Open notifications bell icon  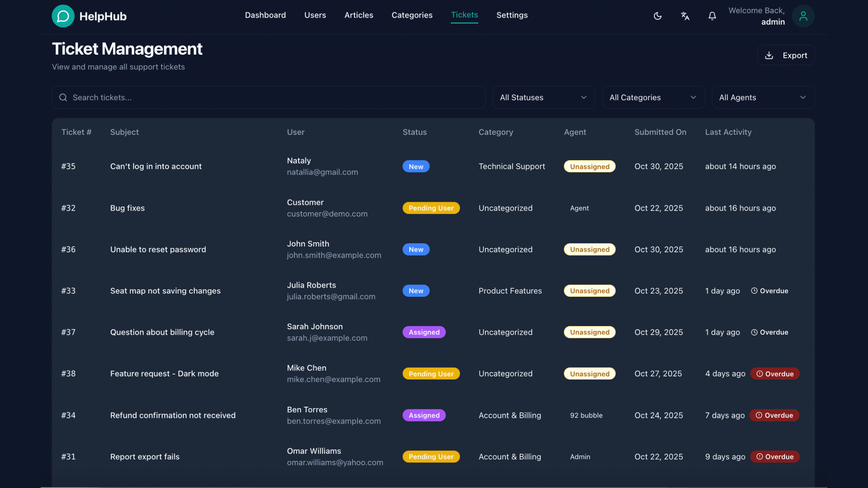click(712, 16)
